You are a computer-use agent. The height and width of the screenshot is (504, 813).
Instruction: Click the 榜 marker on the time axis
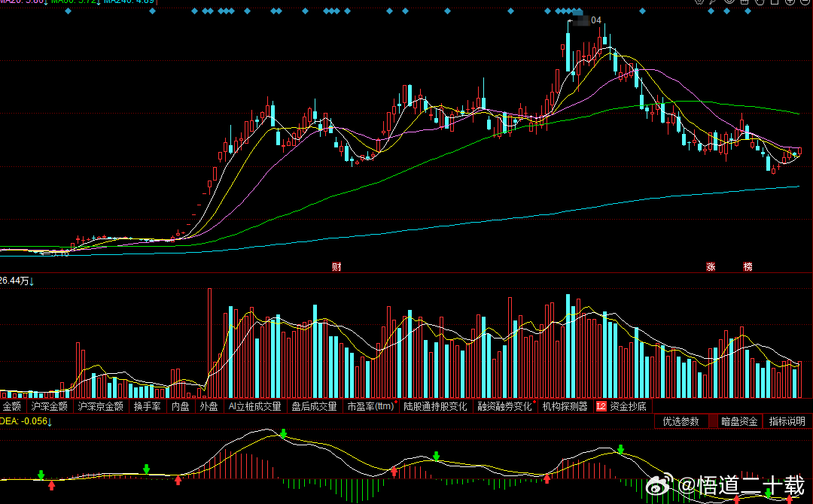tap(748, 267)
